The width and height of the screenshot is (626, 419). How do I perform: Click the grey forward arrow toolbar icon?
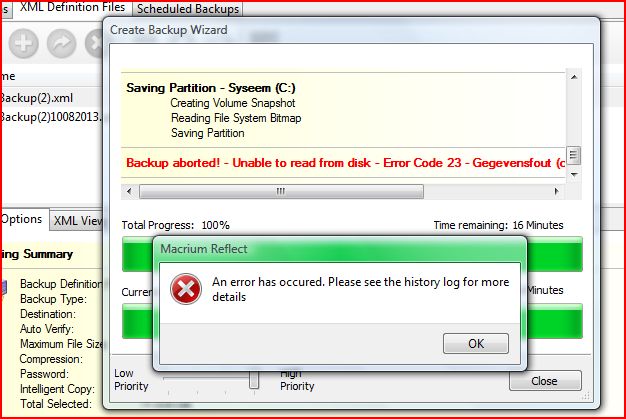point(61,43)
